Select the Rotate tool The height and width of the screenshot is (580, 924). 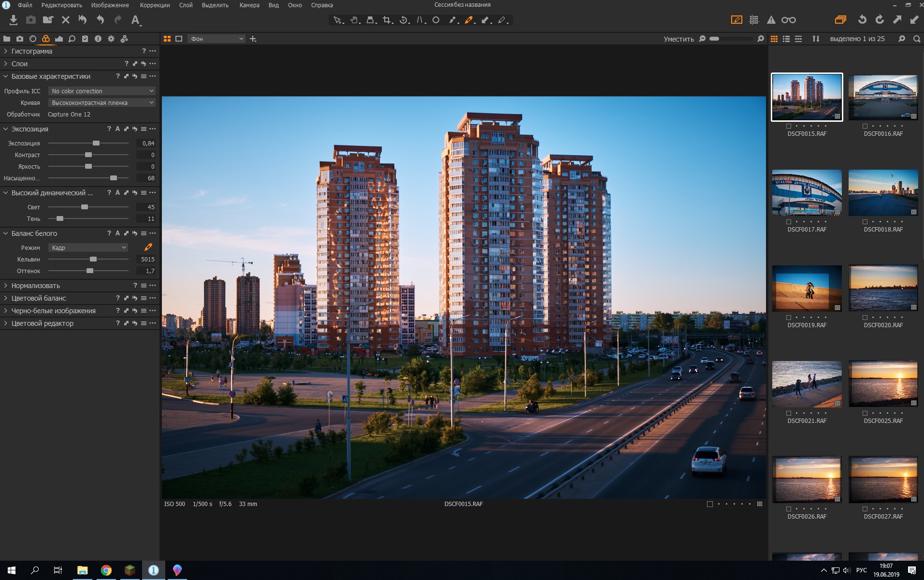[x=404, y=20]
